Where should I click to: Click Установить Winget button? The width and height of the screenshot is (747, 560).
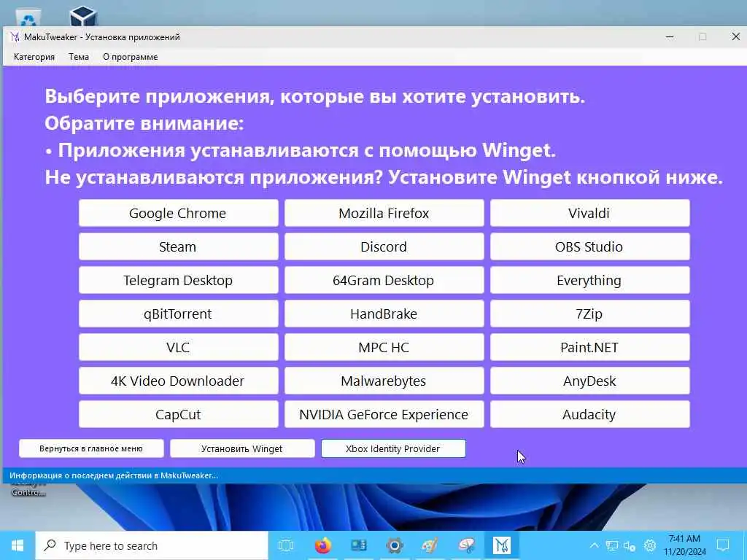(242, 448)
